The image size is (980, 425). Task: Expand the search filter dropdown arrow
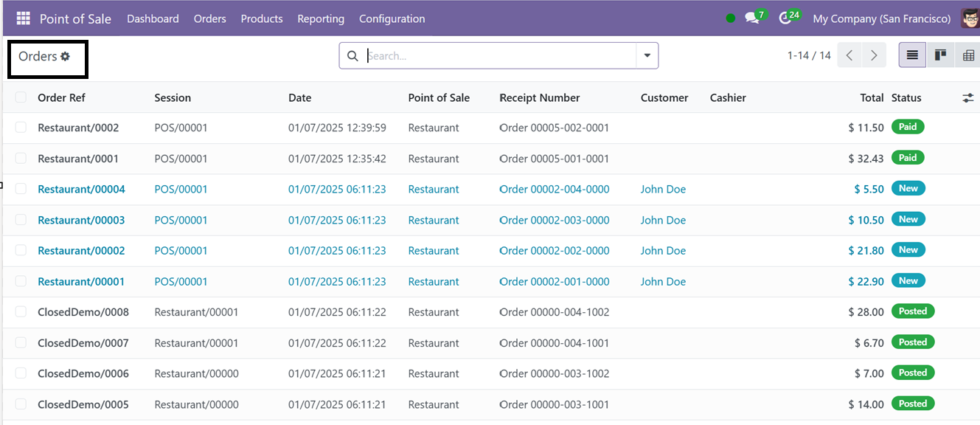coord(647,55)
